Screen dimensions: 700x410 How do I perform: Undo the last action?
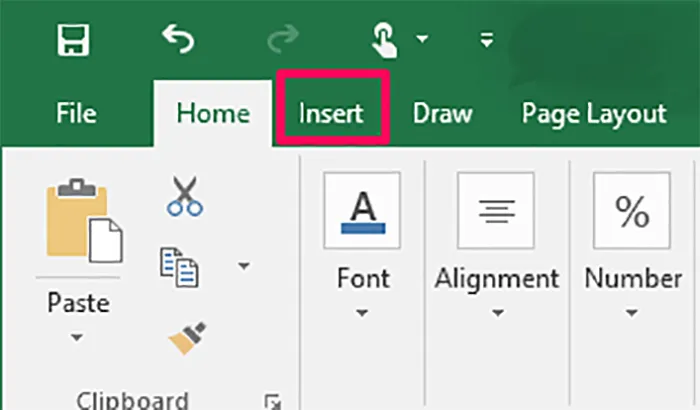point(178,40)
